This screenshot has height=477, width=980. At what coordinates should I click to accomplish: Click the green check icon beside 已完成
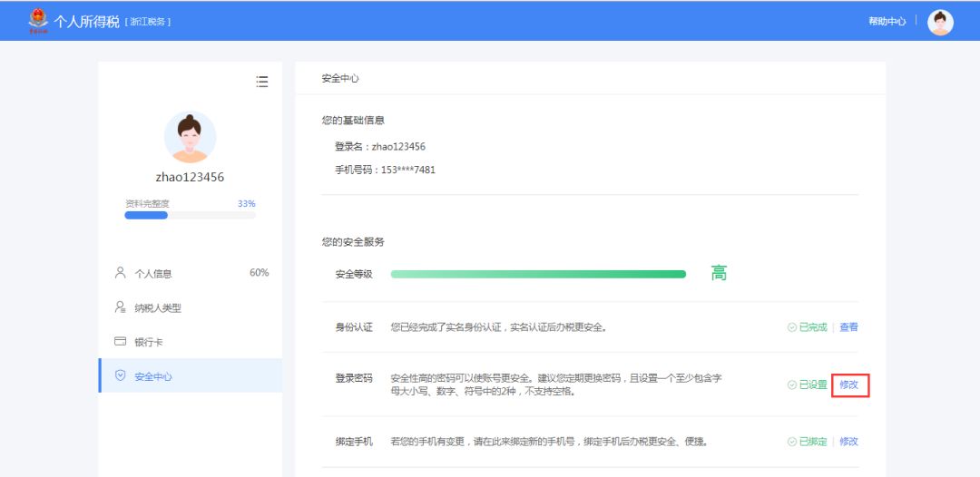tap(791, 327)
